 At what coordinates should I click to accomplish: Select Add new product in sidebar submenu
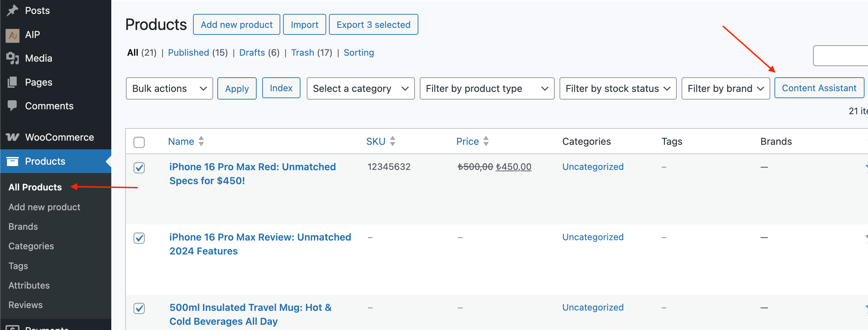click(x=45, y=207)
